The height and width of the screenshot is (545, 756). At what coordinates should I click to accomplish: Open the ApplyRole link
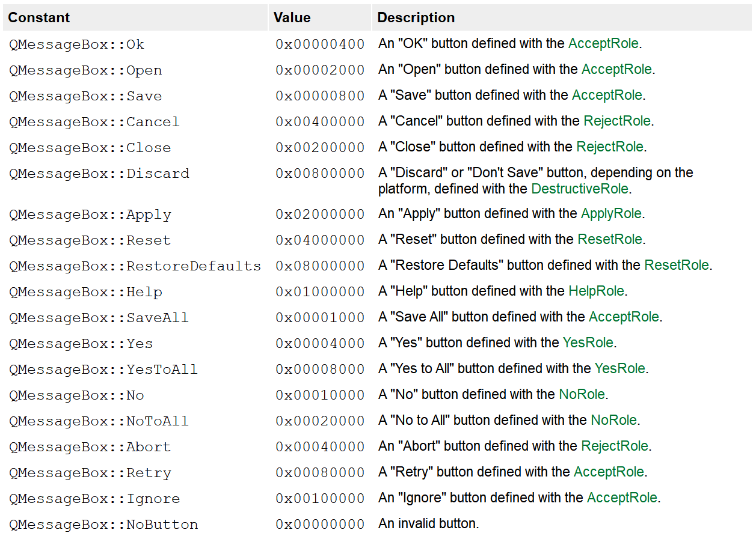click(611, 213)
